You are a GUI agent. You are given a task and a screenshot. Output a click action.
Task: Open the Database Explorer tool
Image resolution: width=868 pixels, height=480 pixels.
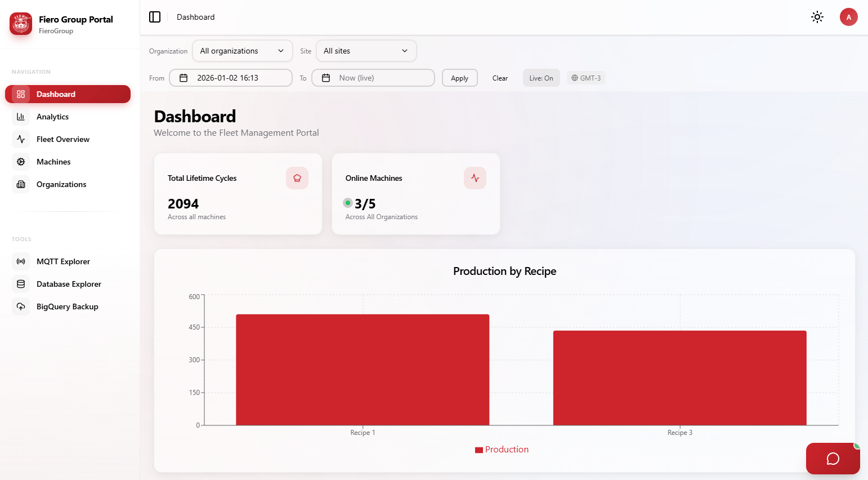69,284
